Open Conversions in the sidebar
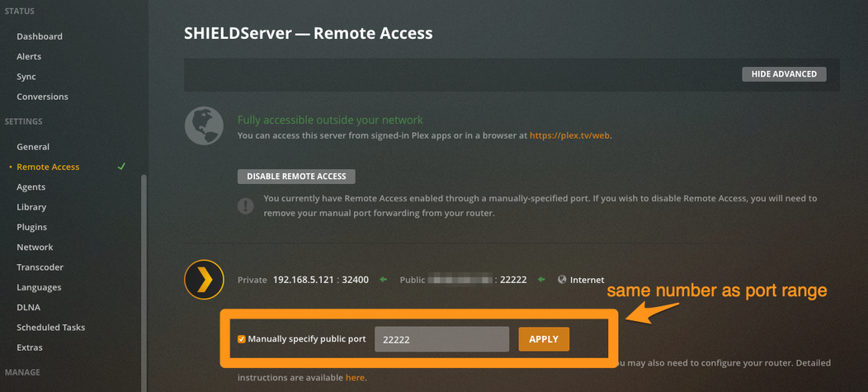The height and width of the screenshot is (392, 868). [x=42, y=97]
